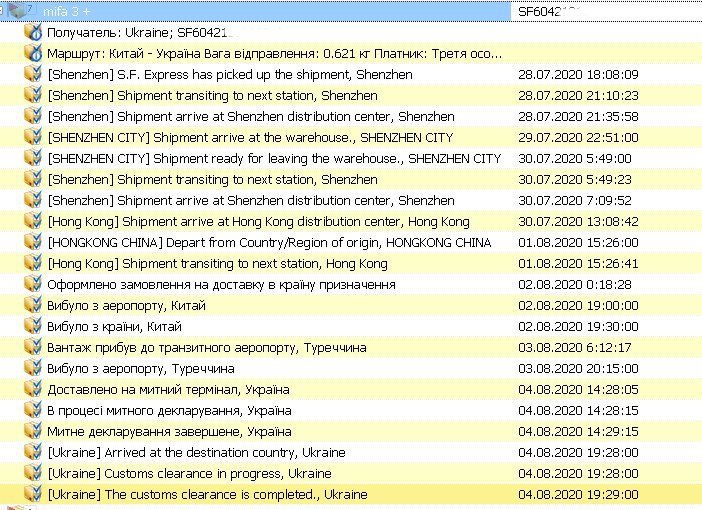The width and height of the screenshot is (702, 510).
Task: Select '[Hong Kong] Shipment transiting to next station'
Action: click(x=218, y=264)
